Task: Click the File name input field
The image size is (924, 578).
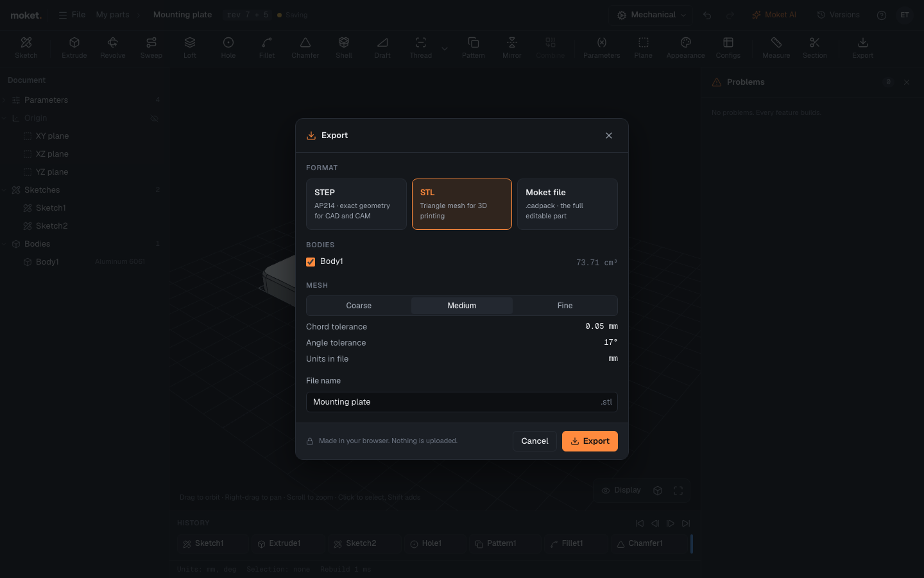Action: [462, 402]
